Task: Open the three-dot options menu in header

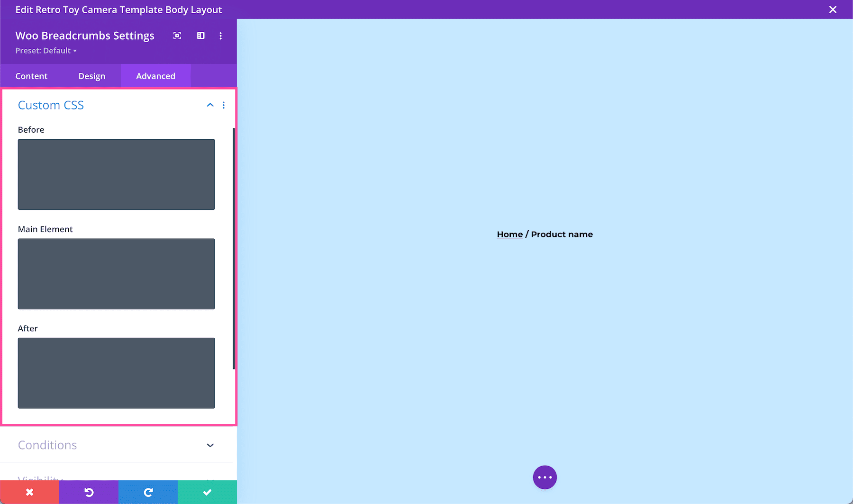Action: click(220, 36)
